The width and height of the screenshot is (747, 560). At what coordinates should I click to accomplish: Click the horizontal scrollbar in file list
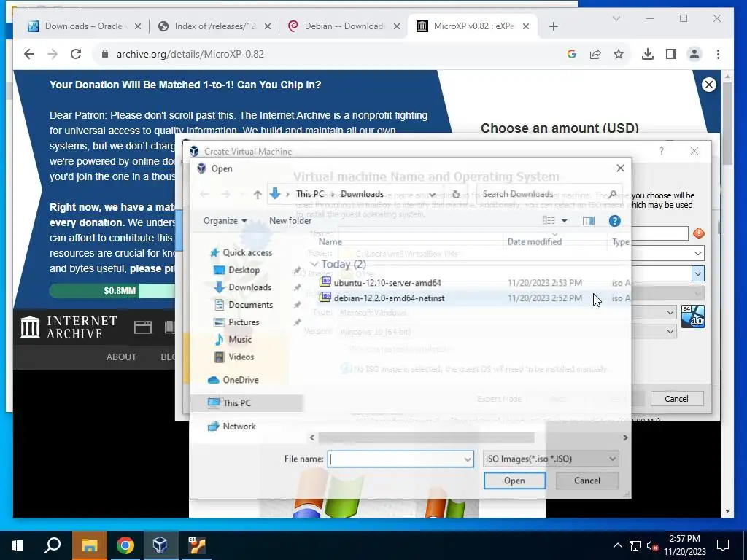(426, 437)
